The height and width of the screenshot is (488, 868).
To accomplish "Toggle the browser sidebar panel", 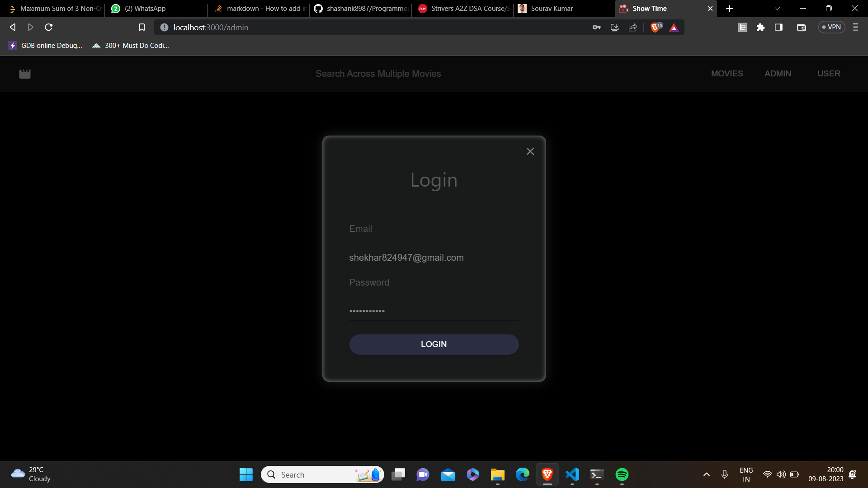I will pos(778,28).
